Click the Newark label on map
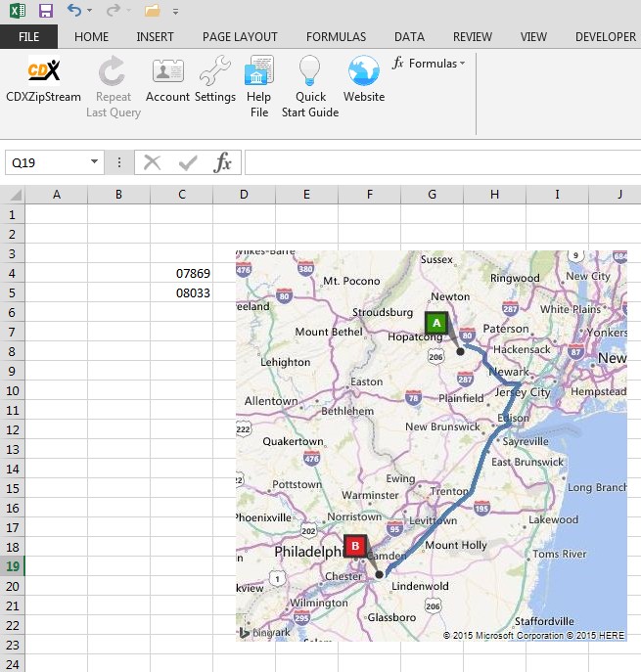 (x=509, y=372)
